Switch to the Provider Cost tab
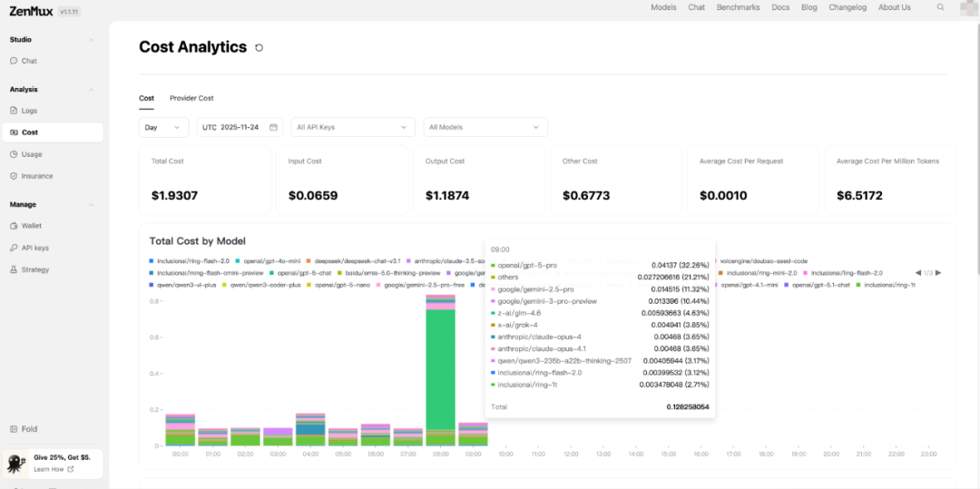 (191, 98)
